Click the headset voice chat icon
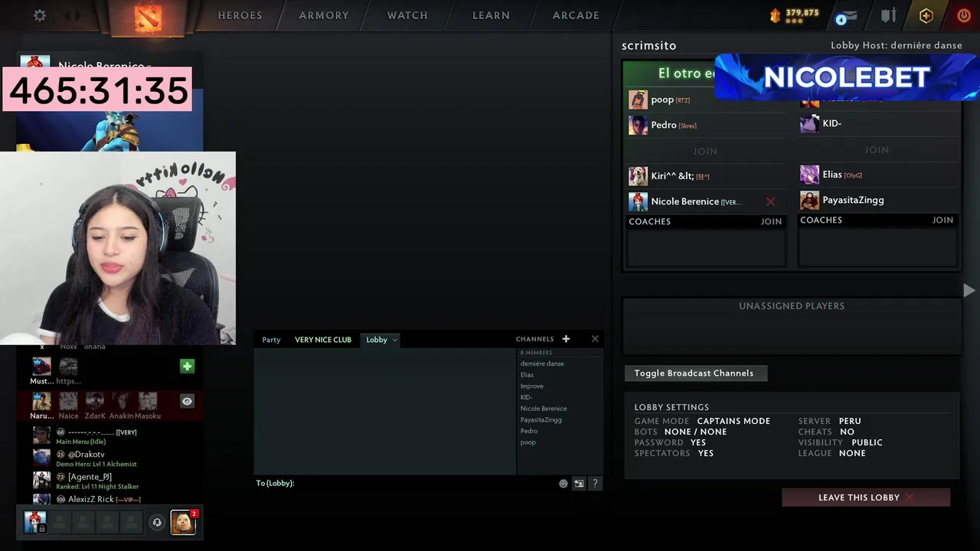The width and height of the screenshot is (980, 551). pos(157,523)
